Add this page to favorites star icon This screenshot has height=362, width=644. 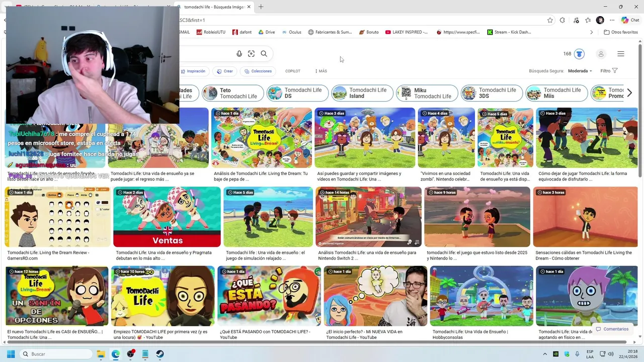coord(550,20)
